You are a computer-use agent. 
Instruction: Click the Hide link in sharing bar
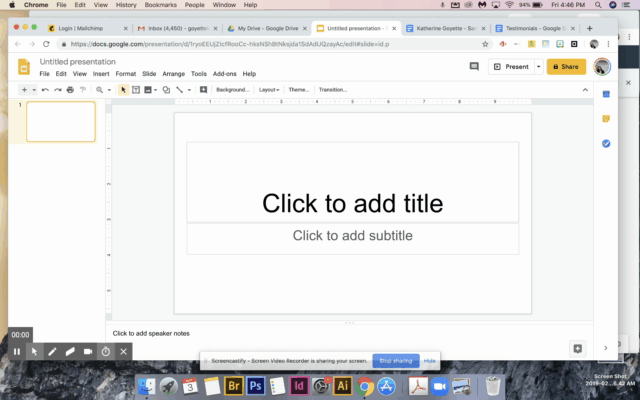(429, 361)
